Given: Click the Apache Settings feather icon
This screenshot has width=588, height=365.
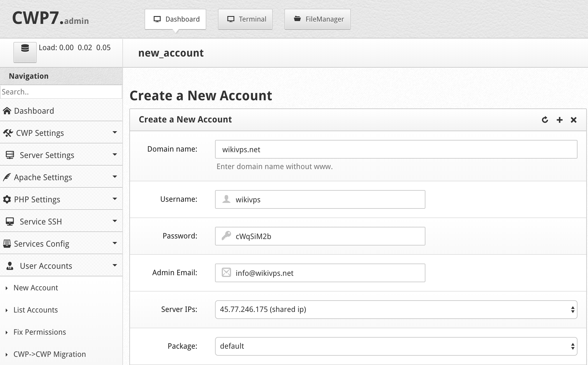Looking at the screenshot, I should (7, 177).
